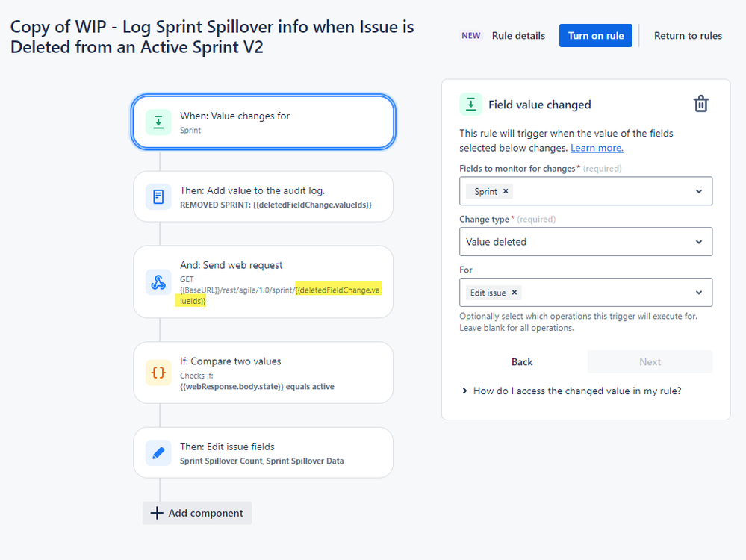Click the Send web request webhook icon
The height and width of the screenshot is (560, 746).
click(158, 282)
